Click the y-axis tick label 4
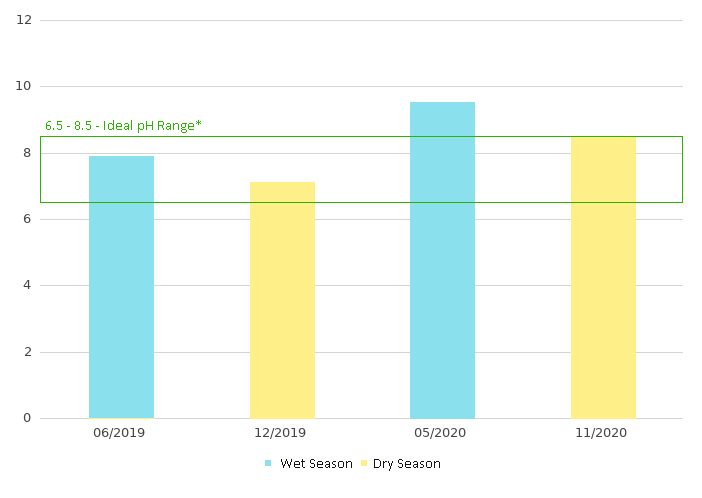The image size is (702, 498). coord(27,286)
